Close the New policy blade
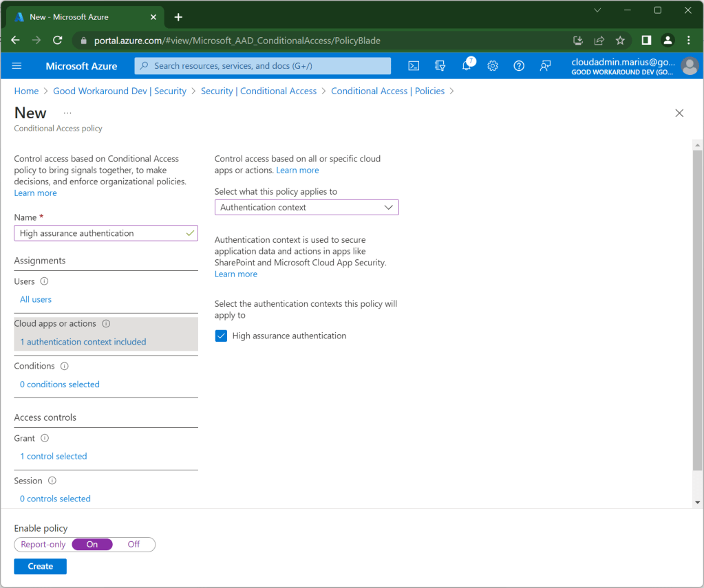Image resolution: width=704 pixels, height=588 pixels. 679,113
